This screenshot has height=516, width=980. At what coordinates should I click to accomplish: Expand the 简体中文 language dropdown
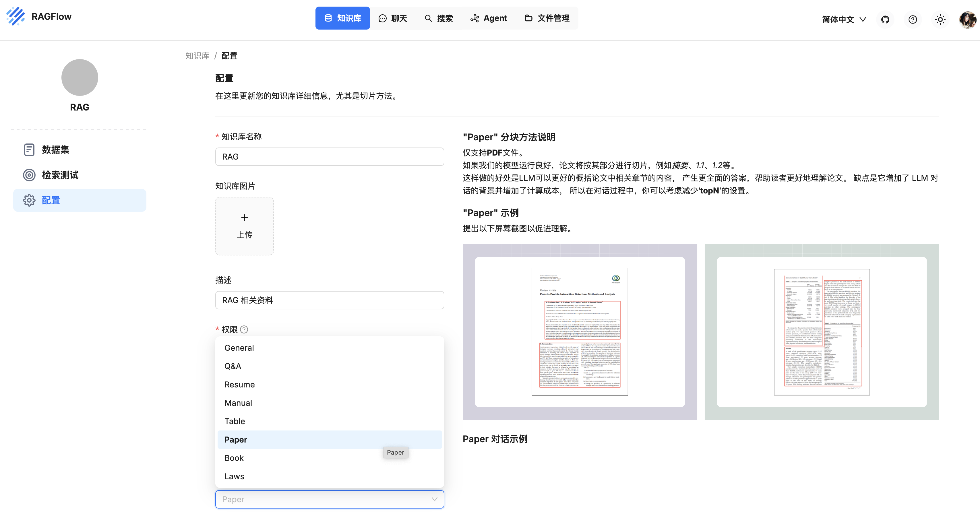(x=843, y=20)
